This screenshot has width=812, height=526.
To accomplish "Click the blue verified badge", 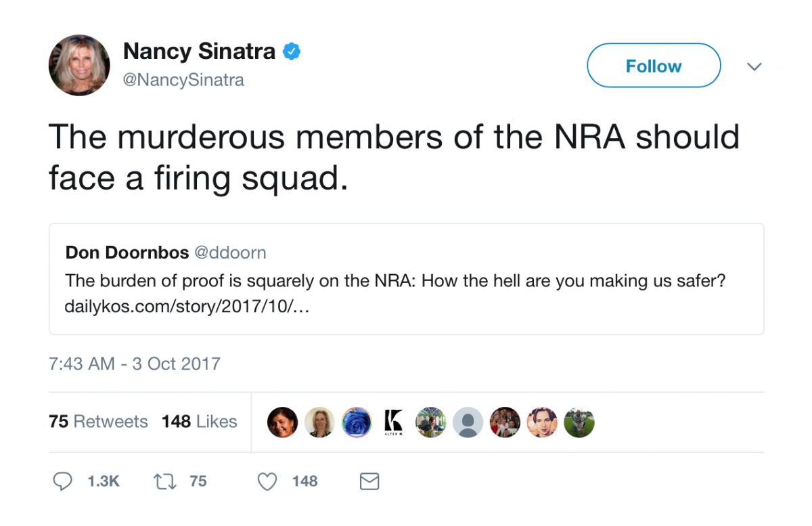I will pyautogui.click(x=292, y=51).
